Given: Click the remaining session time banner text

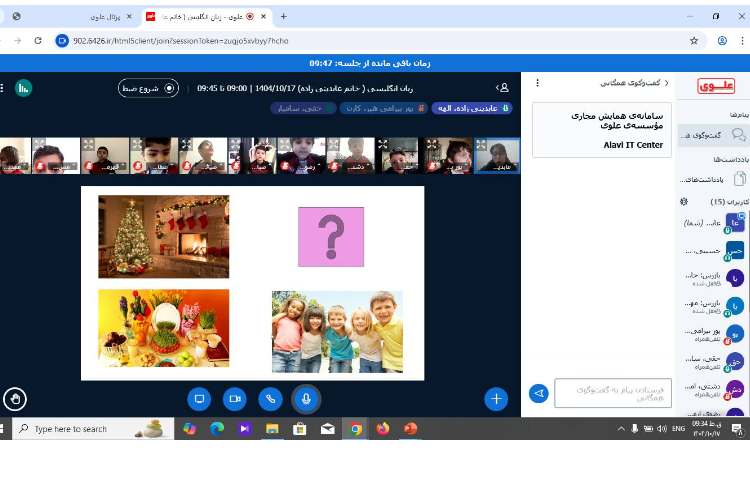Looking at the screenshot, I should [x=370, y=63].
